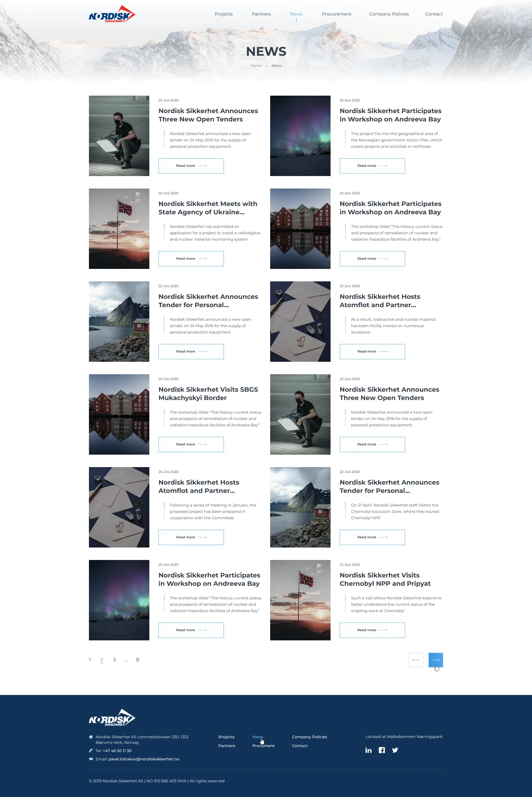Open the mountain cabin thumbnail in left column
The image size is (532, 797).
[x=119, y=322]
